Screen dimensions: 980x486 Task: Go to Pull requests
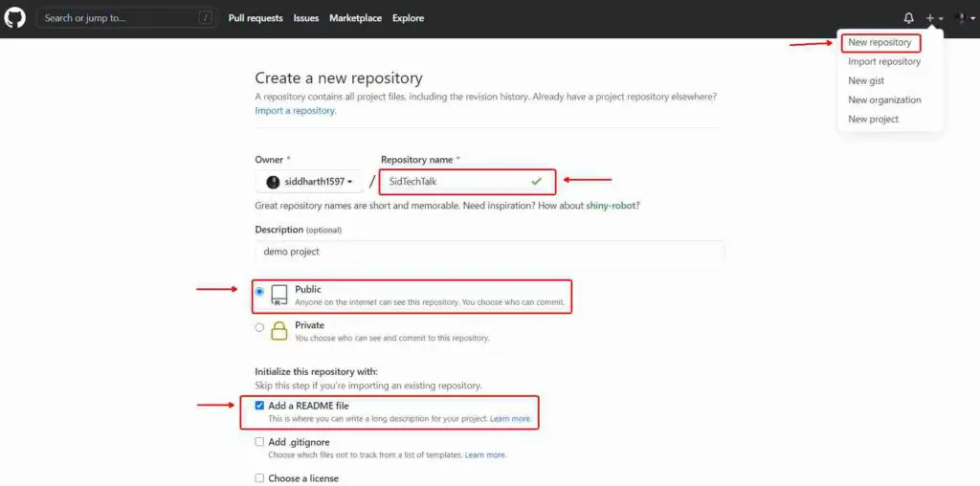256,18
